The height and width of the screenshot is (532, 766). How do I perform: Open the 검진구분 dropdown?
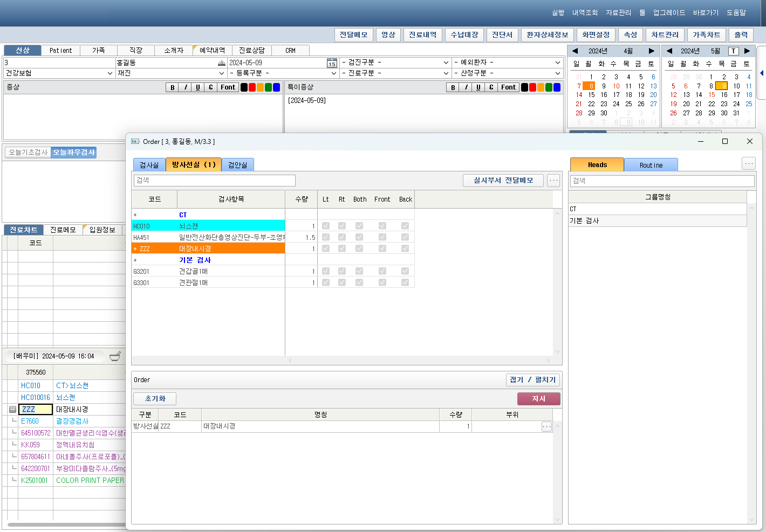(x=395, y=63)
